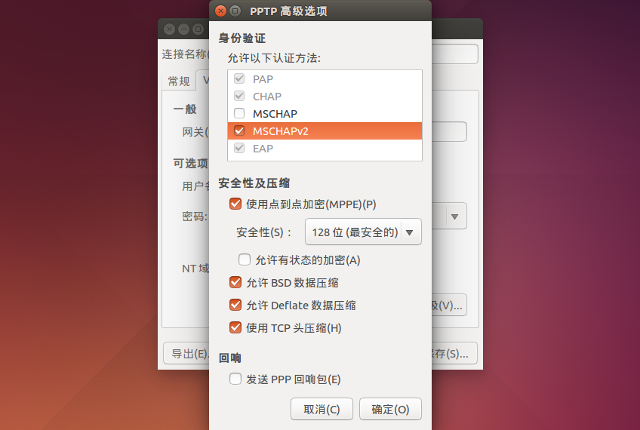The width and height of the screenshot is (640, 430).
Task: Click the 允许以下认证方法 label
Action: 274,58
